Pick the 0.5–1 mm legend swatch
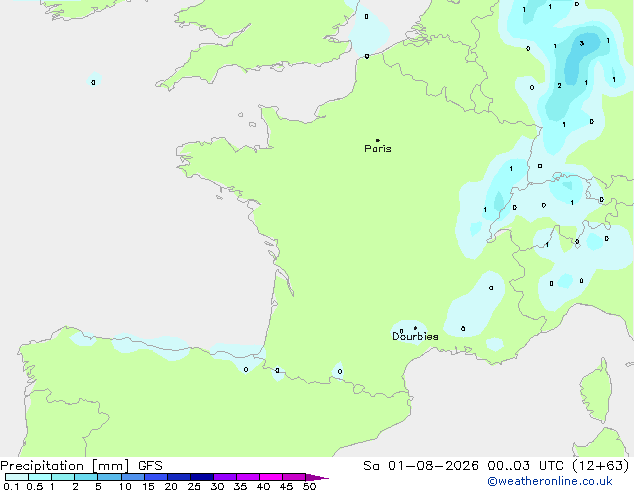The height and width of the screenshot is (490, 634). point(40,477)
